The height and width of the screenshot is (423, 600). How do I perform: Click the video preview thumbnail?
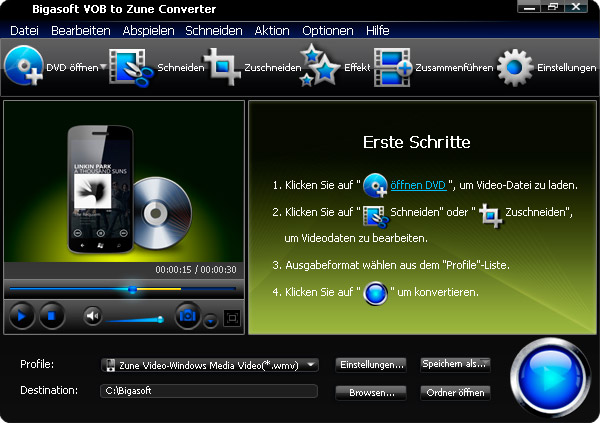point(124,182)
